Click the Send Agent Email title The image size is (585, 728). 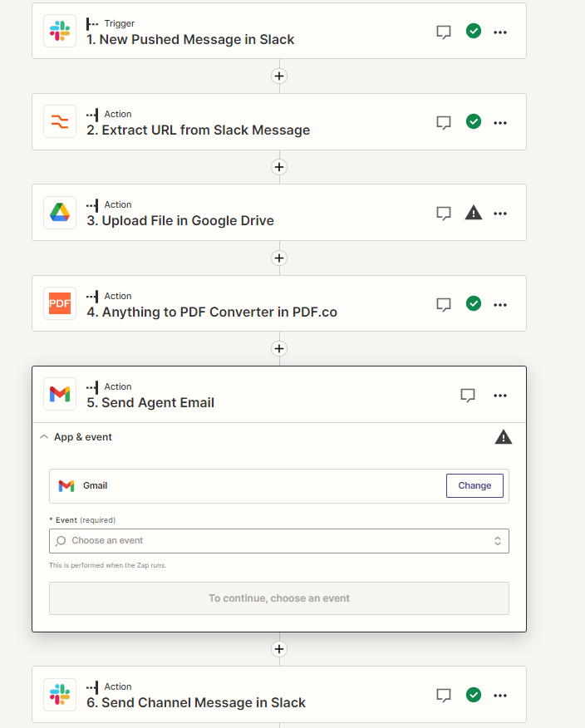150,402
